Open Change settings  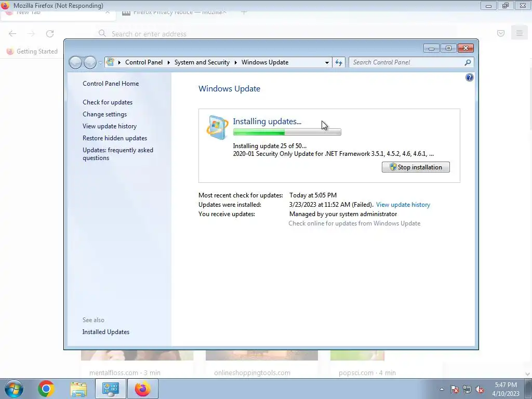pos(104,114)
